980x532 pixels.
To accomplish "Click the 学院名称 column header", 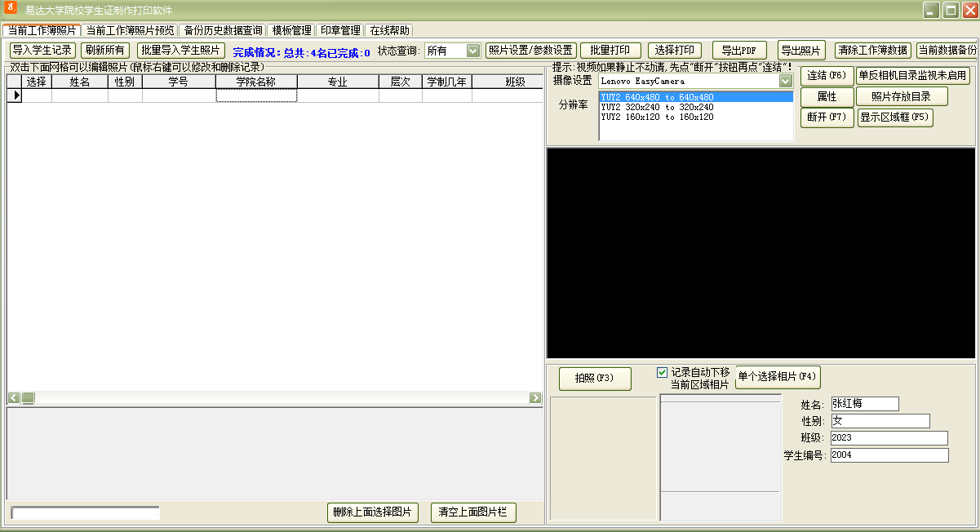I will coord(256,82).
